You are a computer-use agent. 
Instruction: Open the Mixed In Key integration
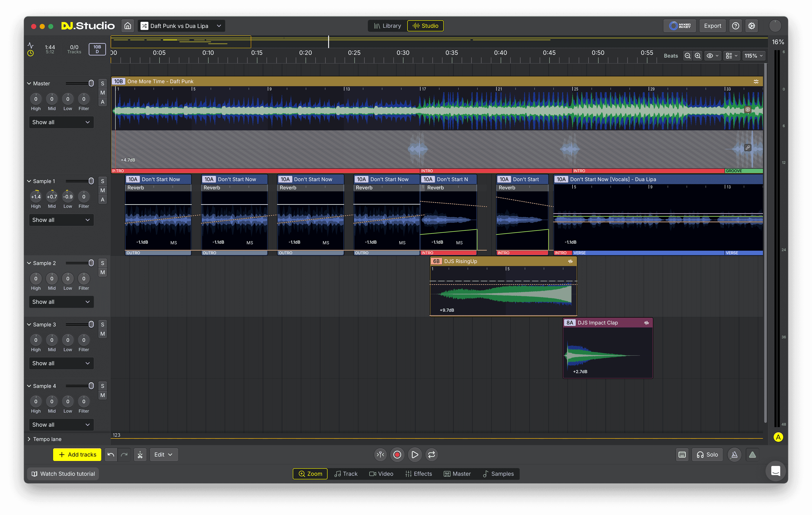pyautogui.click(x=680, y=26)
